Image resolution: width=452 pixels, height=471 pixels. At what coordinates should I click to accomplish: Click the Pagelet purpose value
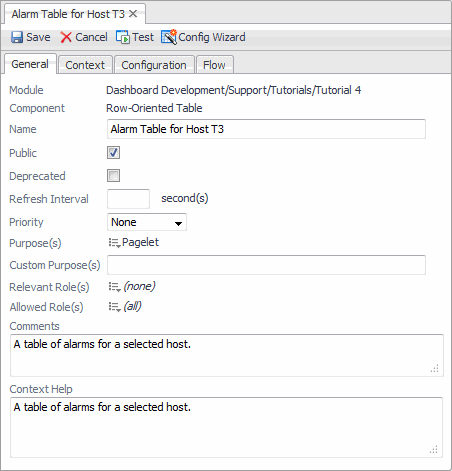[140, 242]
